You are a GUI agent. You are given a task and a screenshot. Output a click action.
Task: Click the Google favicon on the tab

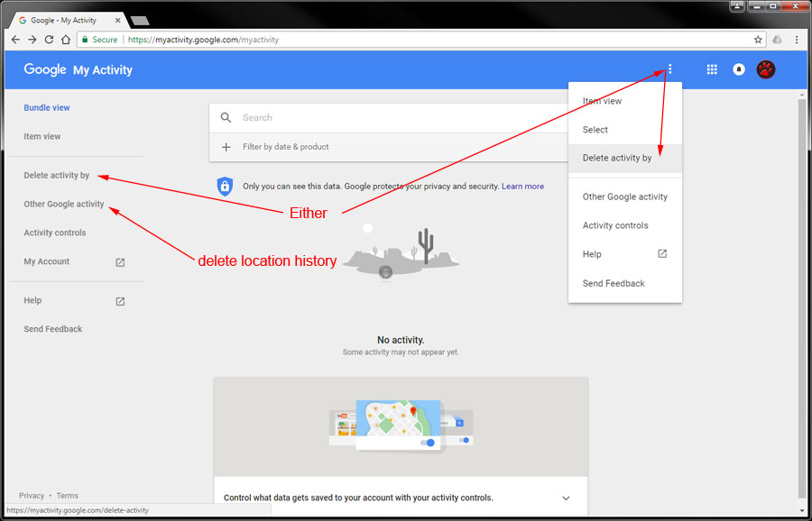(x=23, y=20)
